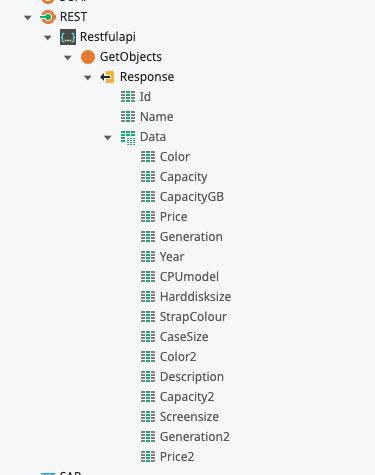Click the Id column grid icon
This screenshot has height=475, width=375.
tap(128, 97)
